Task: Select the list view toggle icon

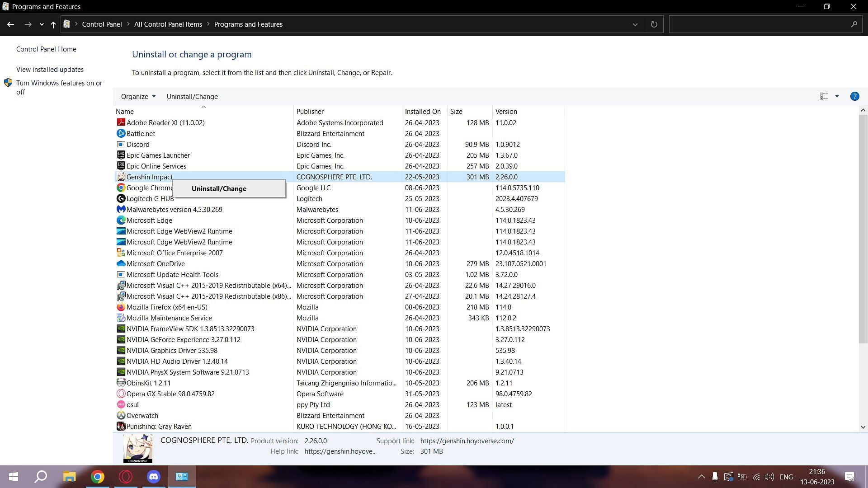Action: (x=825, y=96)
